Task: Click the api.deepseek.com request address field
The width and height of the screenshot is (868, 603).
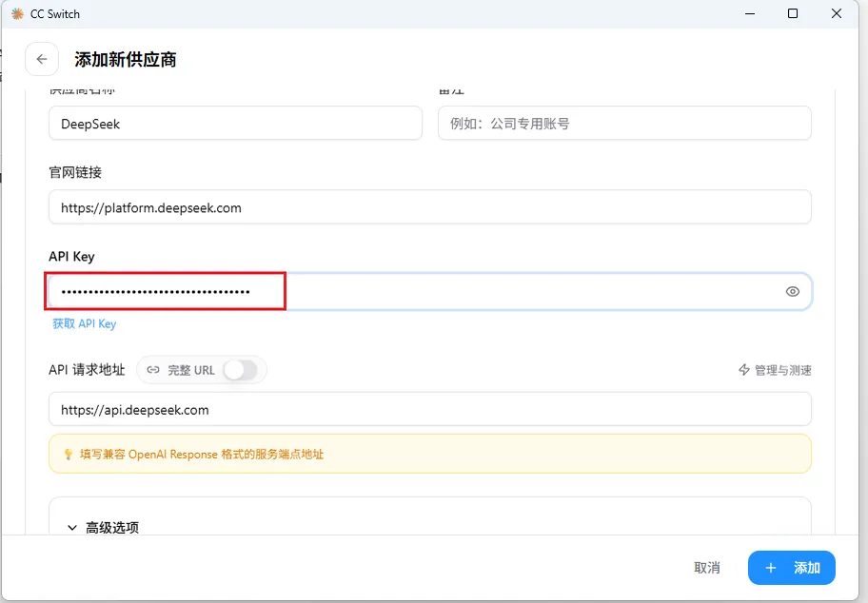Action: [430, 409]
